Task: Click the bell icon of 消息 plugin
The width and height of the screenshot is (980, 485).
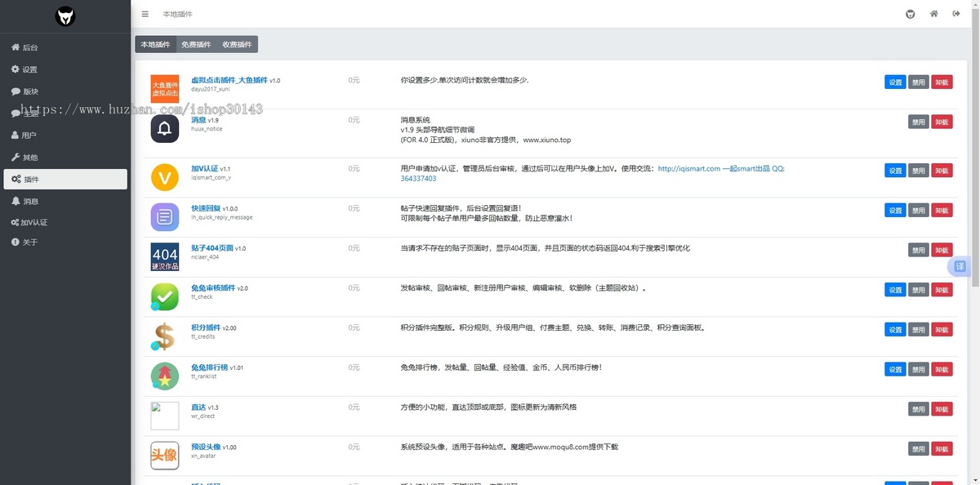Action: (x=164, y=129)
